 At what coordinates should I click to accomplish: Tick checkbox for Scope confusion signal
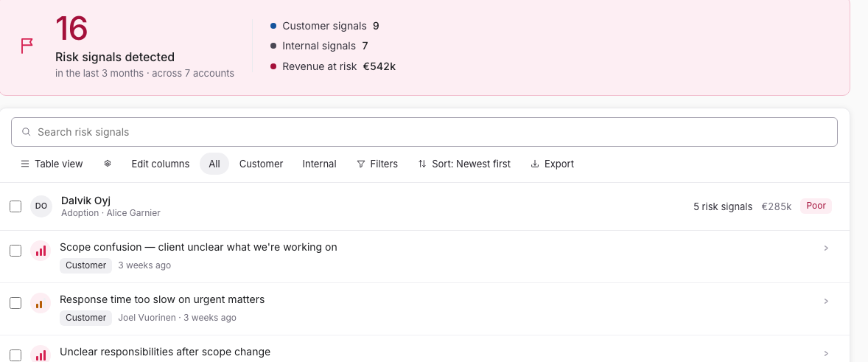(15, 251)
